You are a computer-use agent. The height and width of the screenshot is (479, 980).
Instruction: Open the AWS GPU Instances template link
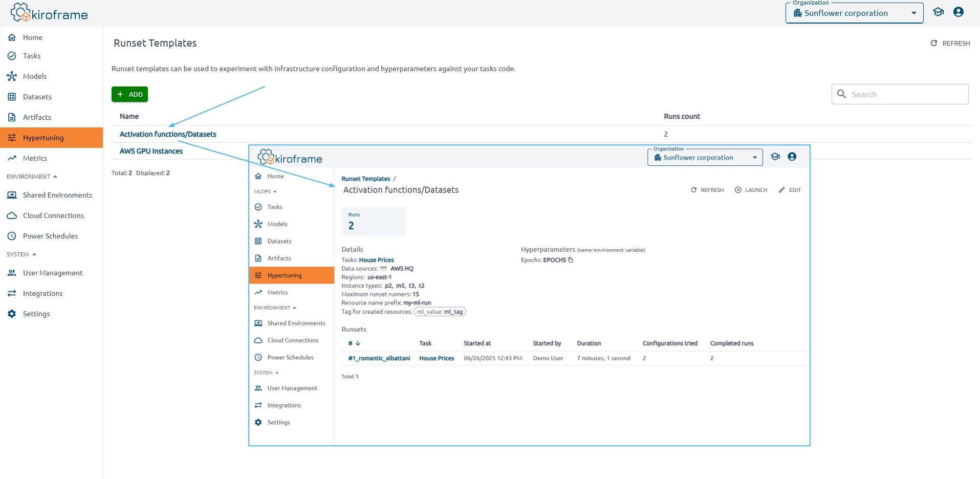pos(151,151)
